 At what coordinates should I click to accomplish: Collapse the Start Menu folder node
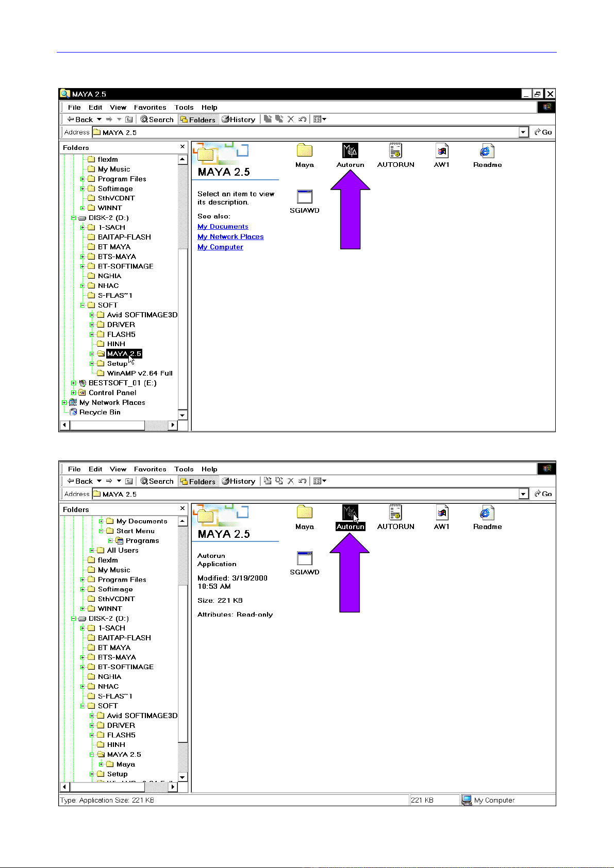tap(102, 531)
